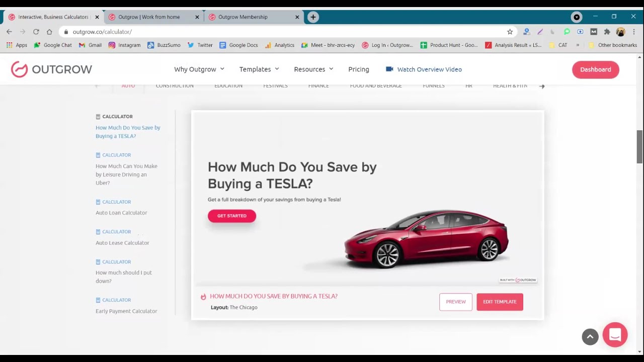This screenshot has height=362, width=644.
Task: Click the EDIT TEMPLATE button
Action: coord(500,302)
